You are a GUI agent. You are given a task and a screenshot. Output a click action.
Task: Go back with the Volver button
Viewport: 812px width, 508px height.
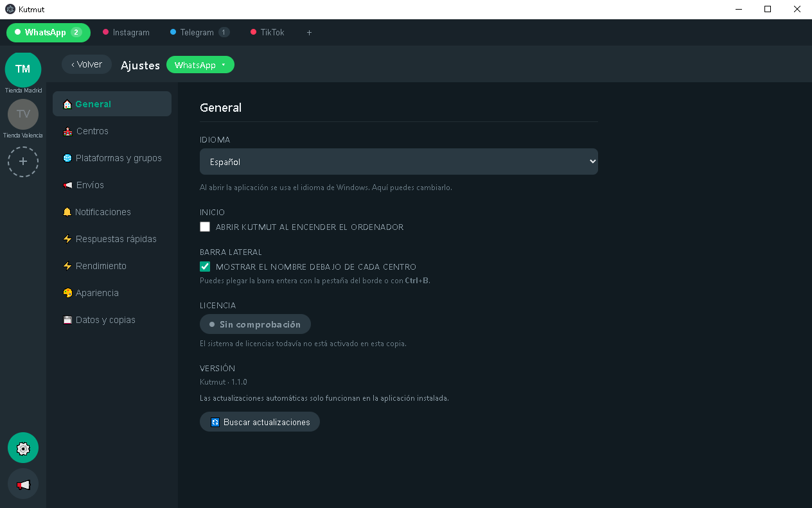[x=87, y=64]
